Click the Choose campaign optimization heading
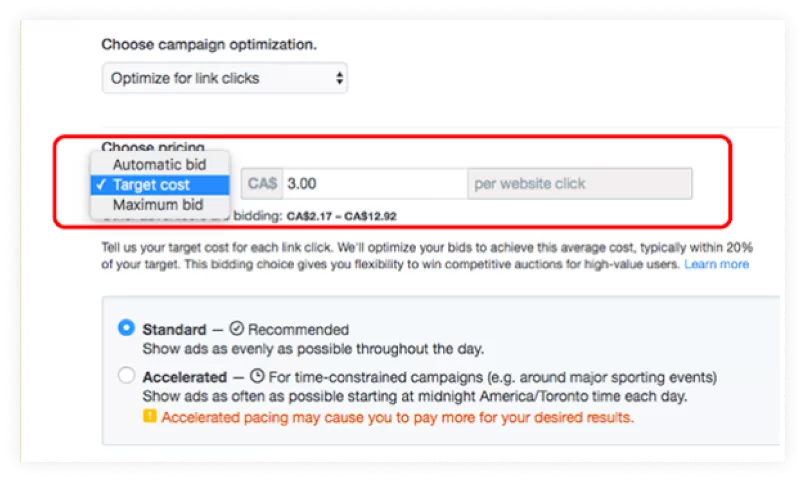The width and height of the screenshot is (805, 482). point(209,45)
